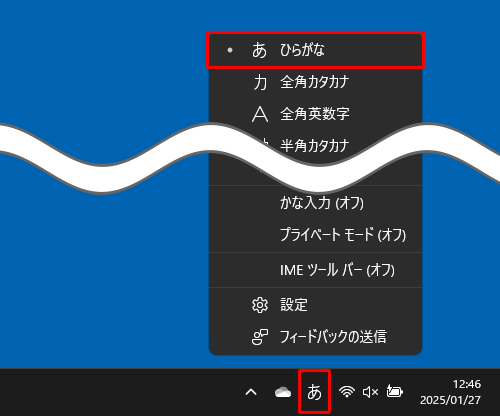Image resolution: width=500 pixels, height=416 pixels.
Task: Click the battery icon in taskbar
Action: click(395, 392)
